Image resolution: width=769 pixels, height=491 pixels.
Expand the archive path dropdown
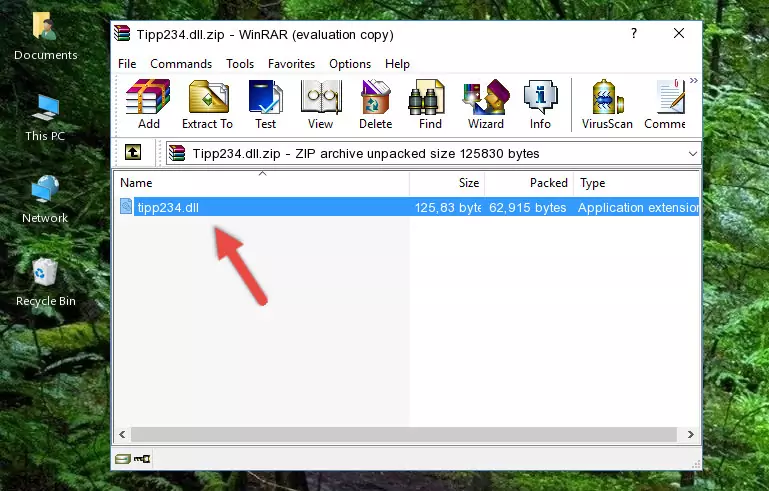pos(692,154)
